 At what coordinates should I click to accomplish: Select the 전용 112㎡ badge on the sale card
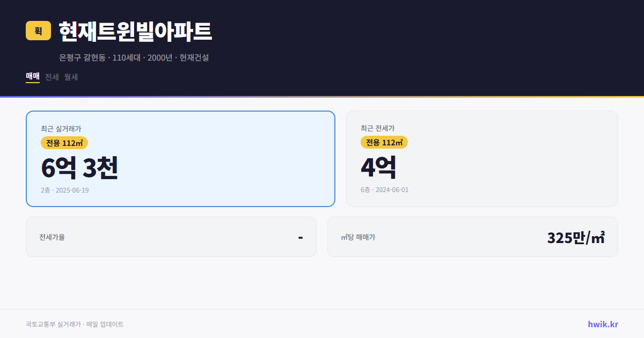click(65, 143)
